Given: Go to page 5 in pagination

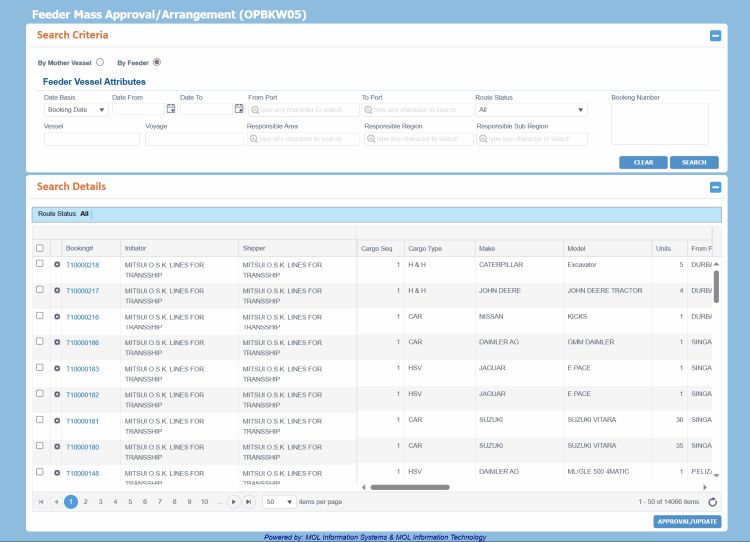Looking at the screenshot, I should tap(130, 502).
